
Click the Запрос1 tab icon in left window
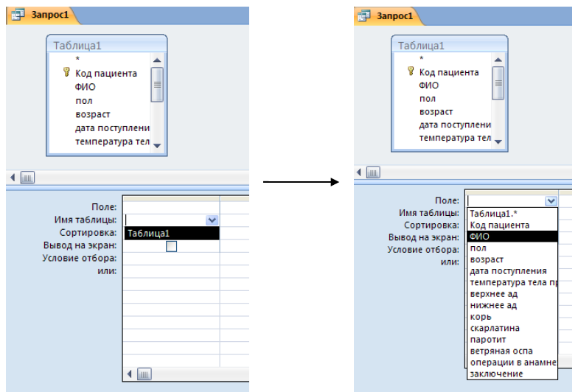[x=18, y=15]
